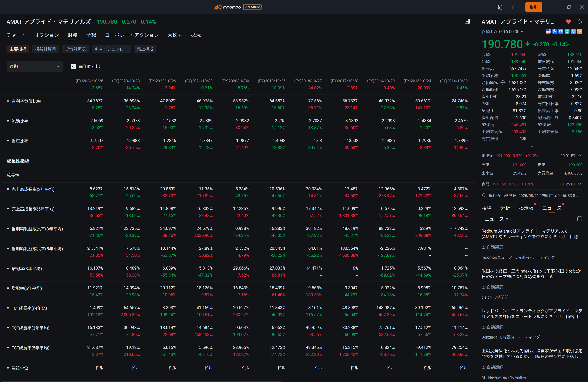
Task: Open the コーポレートアクション tab
Action: pos(132,35)
